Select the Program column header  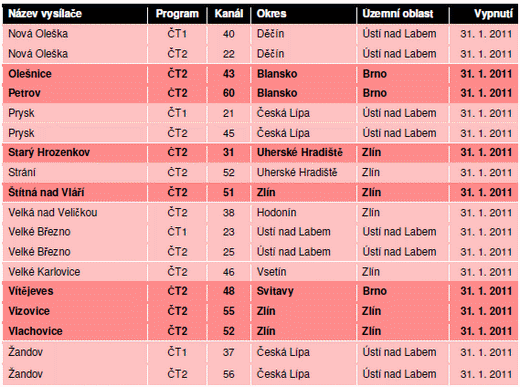coord(177,14)
